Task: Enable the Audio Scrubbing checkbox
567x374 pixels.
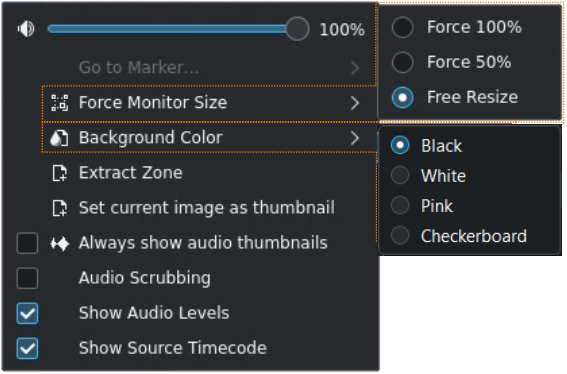Action: 27,278
